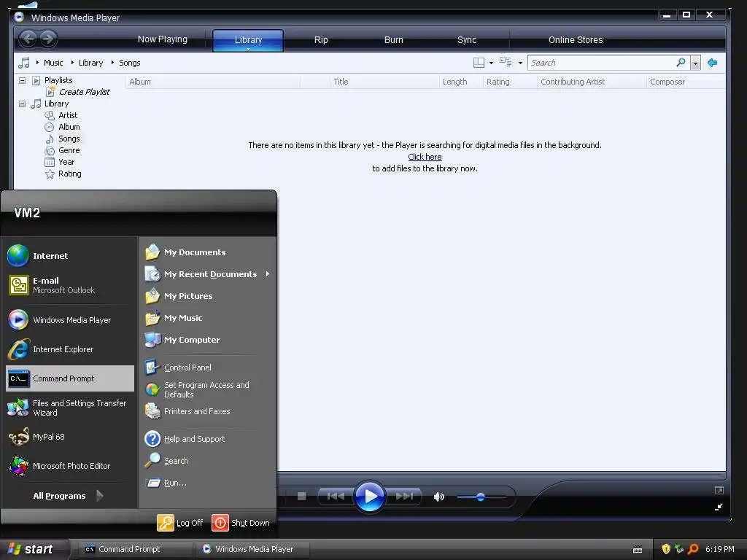
Task: Open Internet from the Start menu
Action: click(x=70, y=256)
